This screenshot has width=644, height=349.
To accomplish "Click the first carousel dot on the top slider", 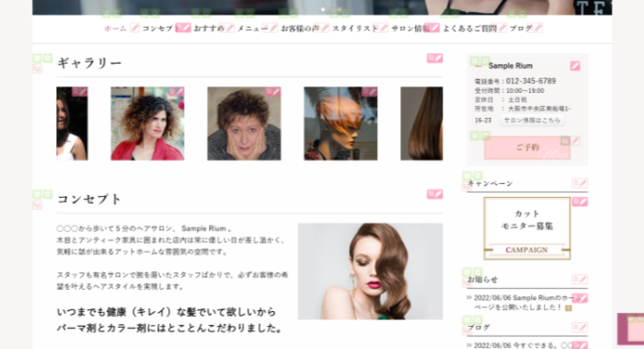I will (x=323, y=9).
